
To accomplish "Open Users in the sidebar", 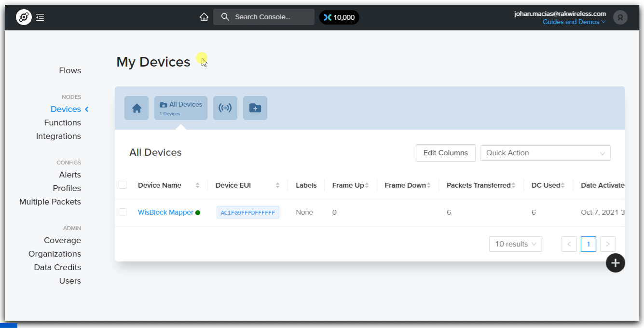I will point(70,281).
